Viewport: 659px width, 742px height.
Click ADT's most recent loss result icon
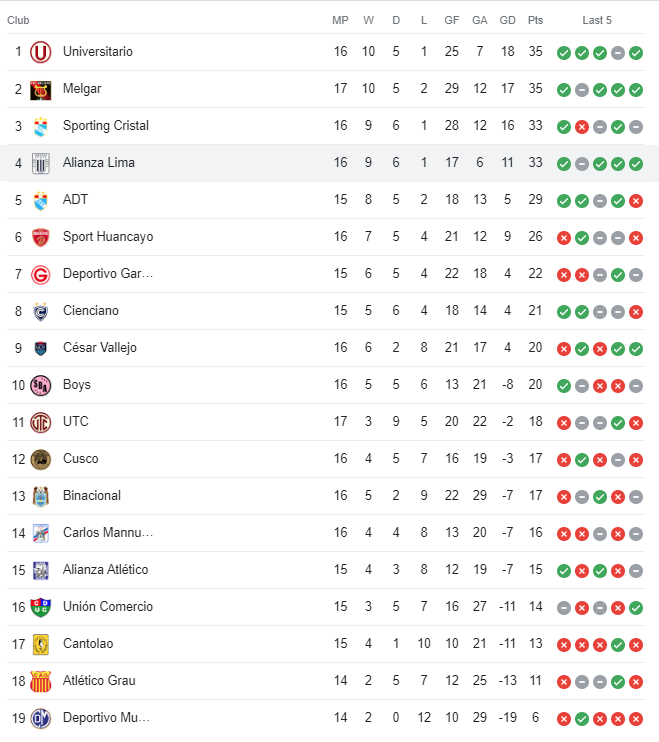click(x=636, y=200)
